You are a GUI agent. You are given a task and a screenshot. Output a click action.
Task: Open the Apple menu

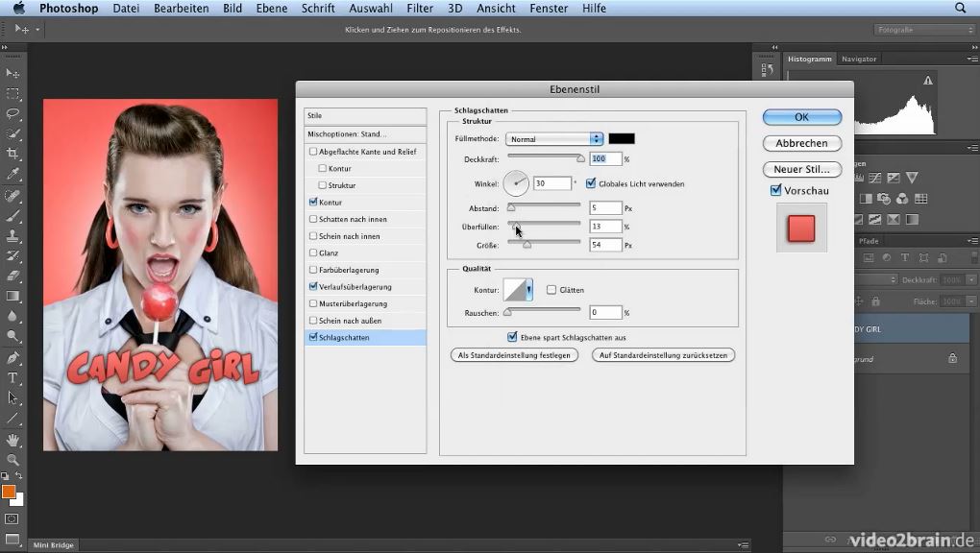(x=19, y=8)
